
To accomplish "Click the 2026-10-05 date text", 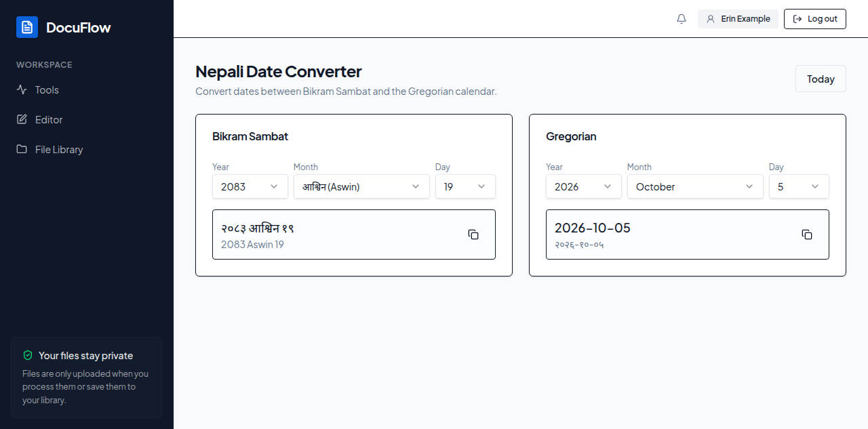I will [x=593, y=228].
